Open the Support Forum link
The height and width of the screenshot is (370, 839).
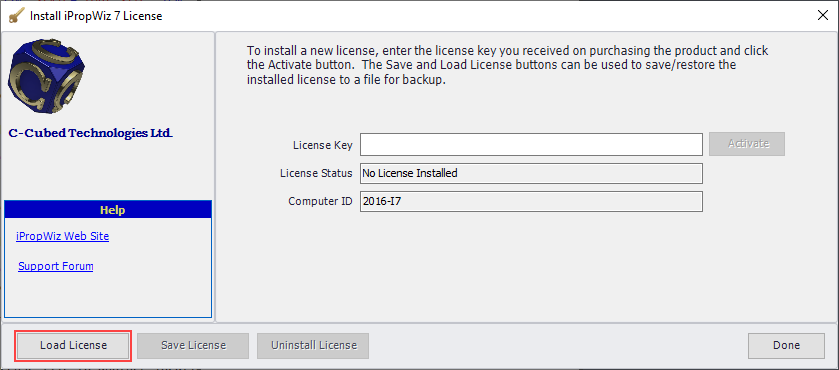point(56,266)
